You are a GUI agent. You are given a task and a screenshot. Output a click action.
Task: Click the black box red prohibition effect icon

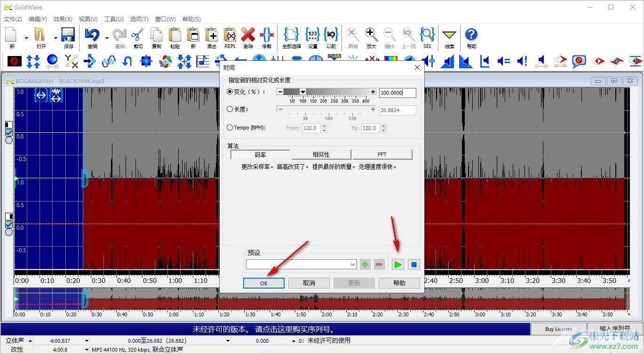15,61
